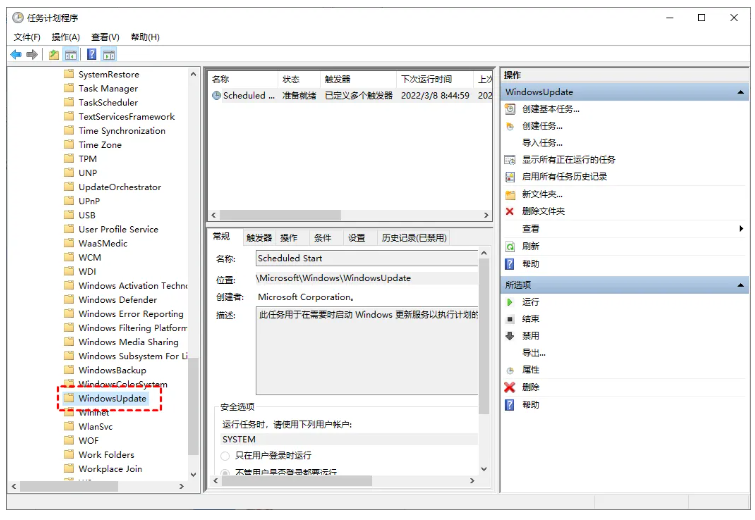Collapse the 所选项 actions section

pos(741,285)
